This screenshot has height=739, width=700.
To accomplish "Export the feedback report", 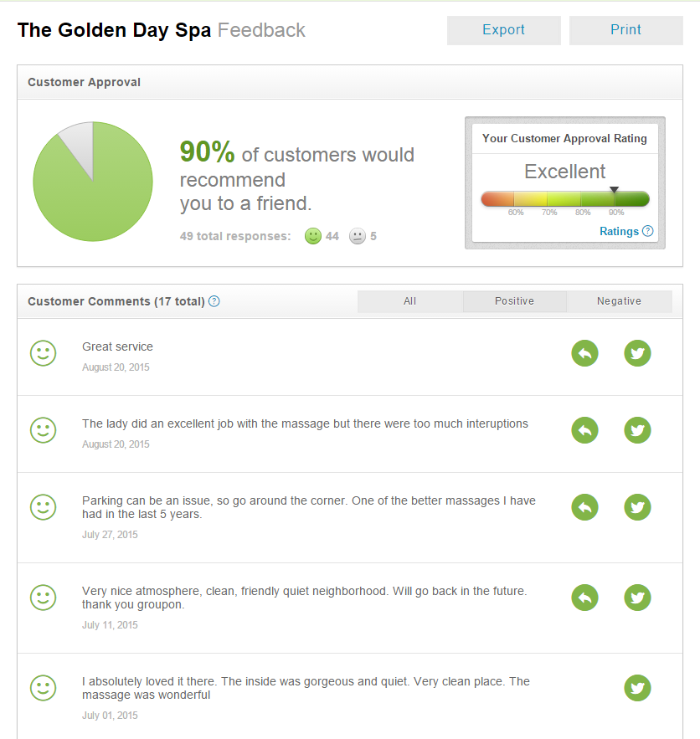I will [503, 30].
